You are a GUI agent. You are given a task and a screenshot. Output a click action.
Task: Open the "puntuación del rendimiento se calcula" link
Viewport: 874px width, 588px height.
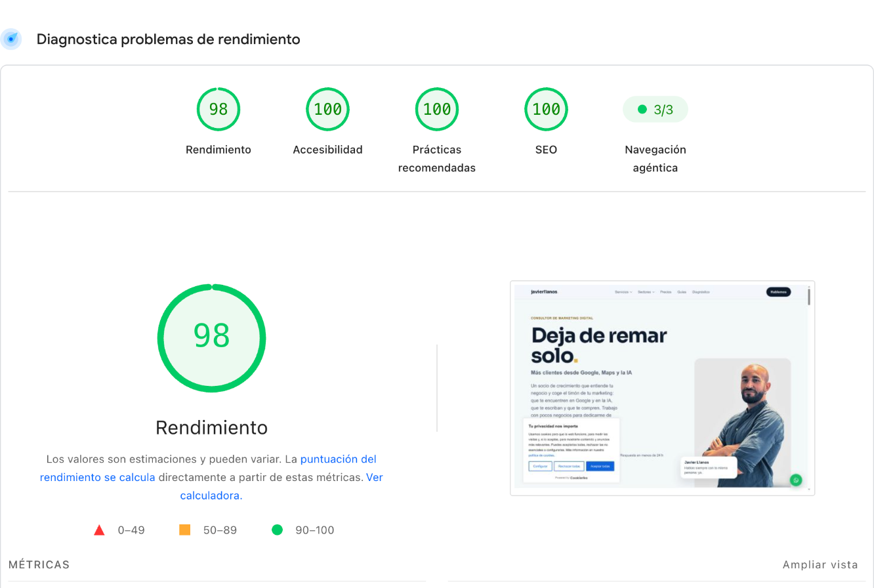pyautogui.click(x=208, y=468)
